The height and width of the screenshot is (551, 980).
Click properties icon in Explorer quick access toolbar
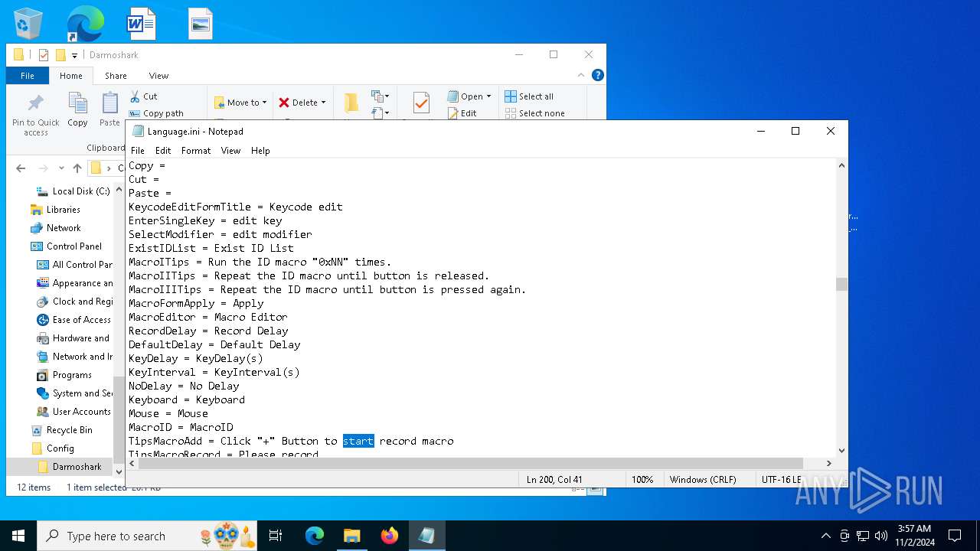[44, 55]
